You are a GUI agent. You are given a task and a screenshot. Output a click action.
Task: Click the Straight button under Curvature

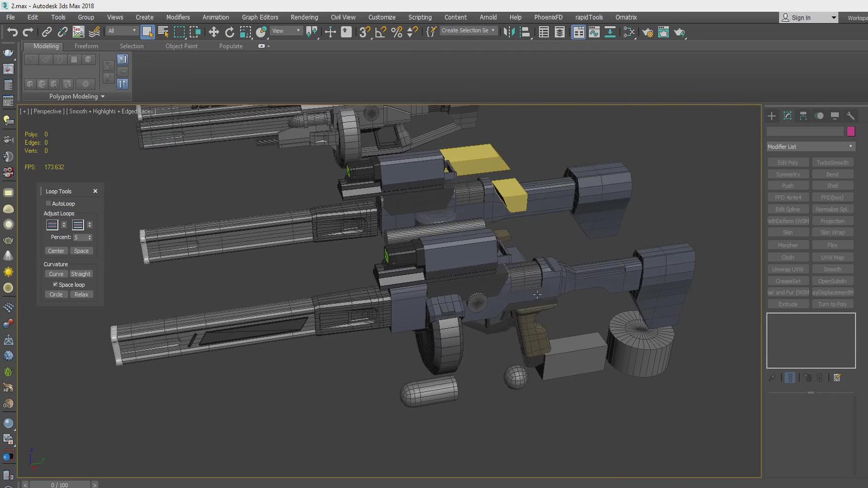click(81, 274)
